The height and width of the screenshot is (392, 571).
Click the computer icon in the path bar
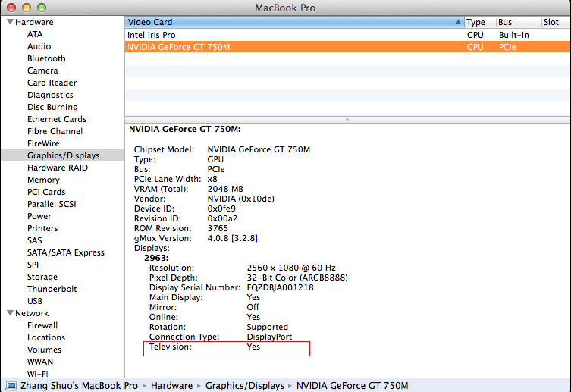point(10,386)
